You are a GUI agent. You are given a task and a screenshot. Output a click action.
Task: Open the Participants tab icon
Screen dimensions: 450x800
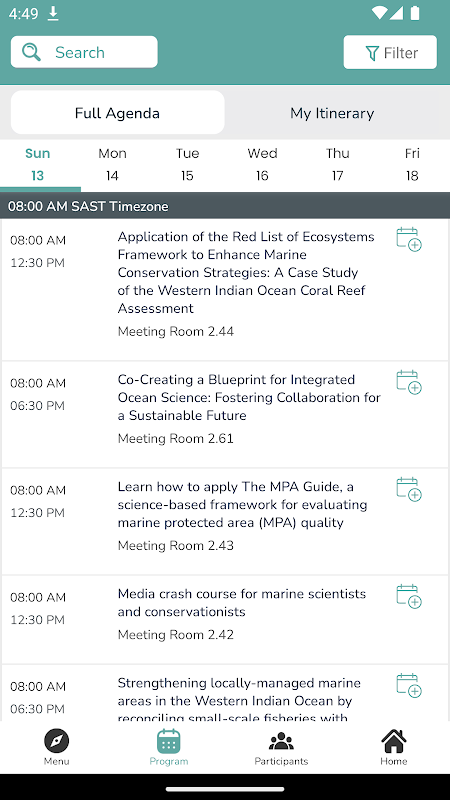tap(281, 741)
